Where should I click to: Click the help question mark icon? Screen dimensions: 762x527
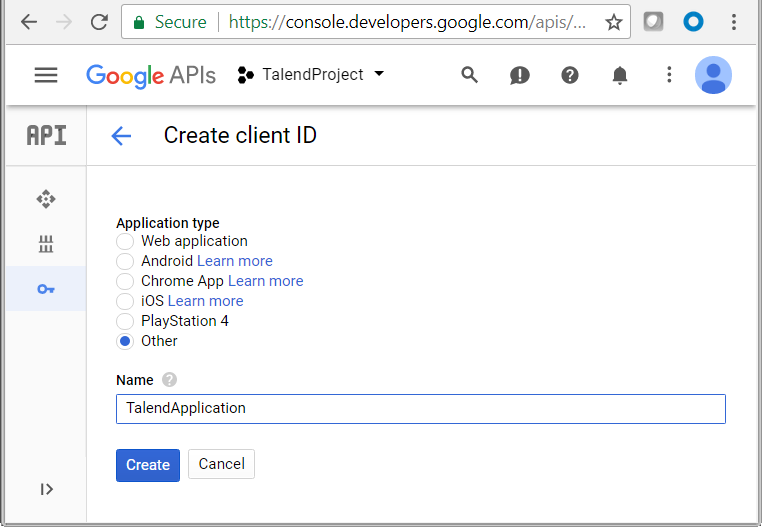[570, 75]
